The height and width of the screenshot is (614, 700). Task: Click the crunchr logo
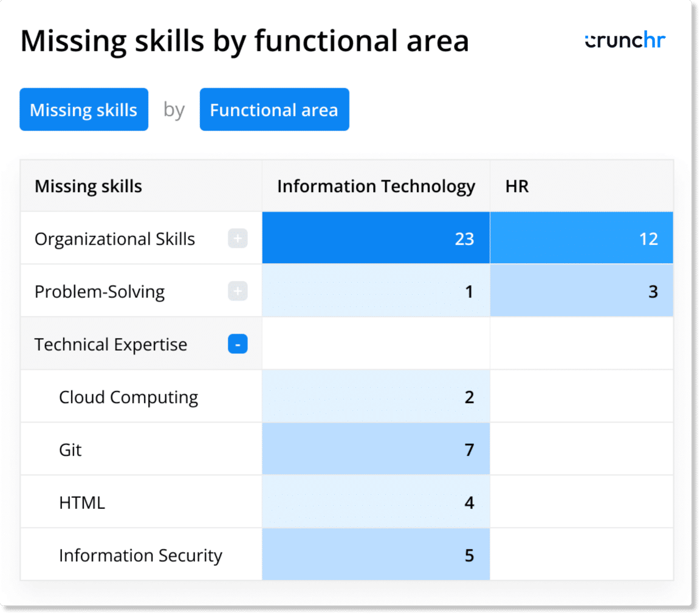pos(625,40)
